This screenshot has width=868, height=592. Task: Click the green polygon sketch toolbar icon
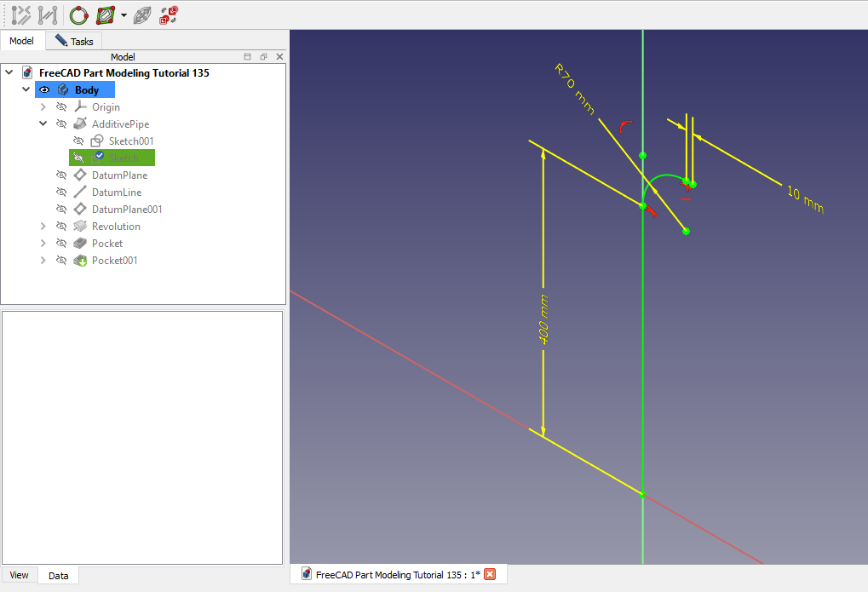106,14
